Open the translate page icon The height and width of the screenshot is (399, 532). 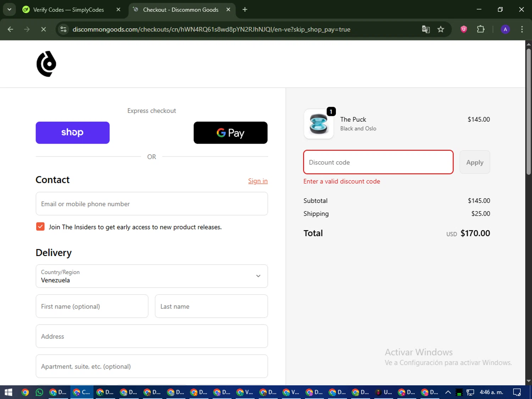(426, 29)
